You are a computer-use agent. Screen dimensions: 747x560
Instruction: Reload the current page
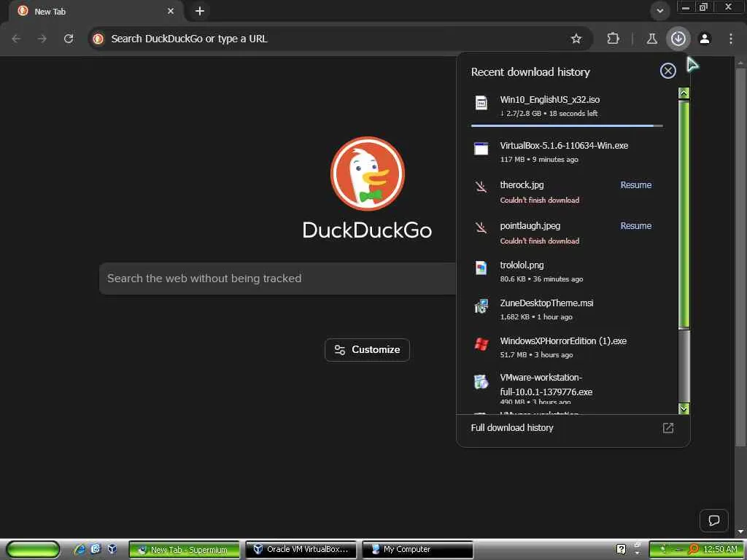[x=69, y=39]
